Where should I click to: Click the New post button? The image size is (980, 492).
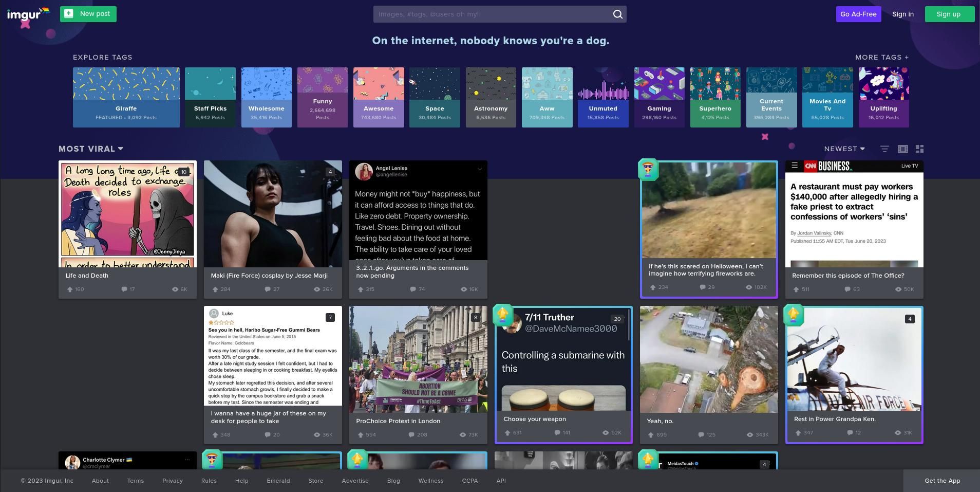pos(88,14)
